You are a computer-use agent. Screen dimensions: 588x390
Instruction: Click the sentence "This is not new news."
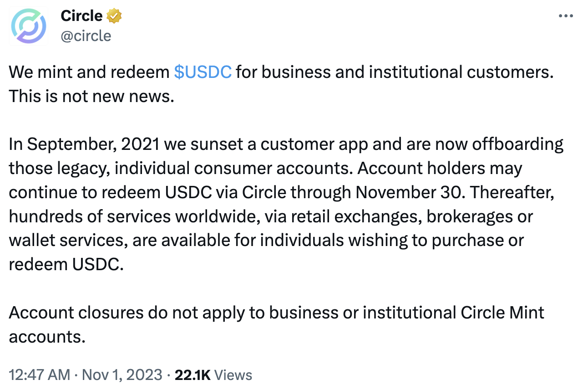(91, 96)
